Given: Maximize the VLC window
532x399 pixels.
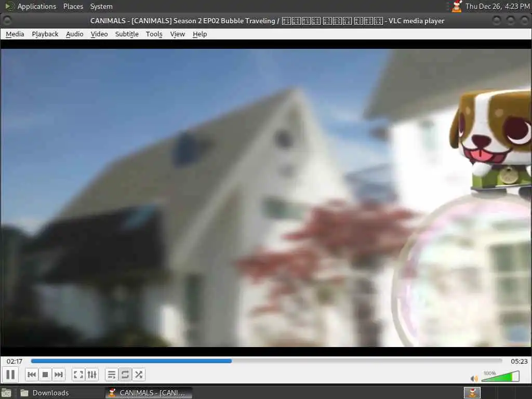Looking at the screenshot, I should tap(510, 21).
